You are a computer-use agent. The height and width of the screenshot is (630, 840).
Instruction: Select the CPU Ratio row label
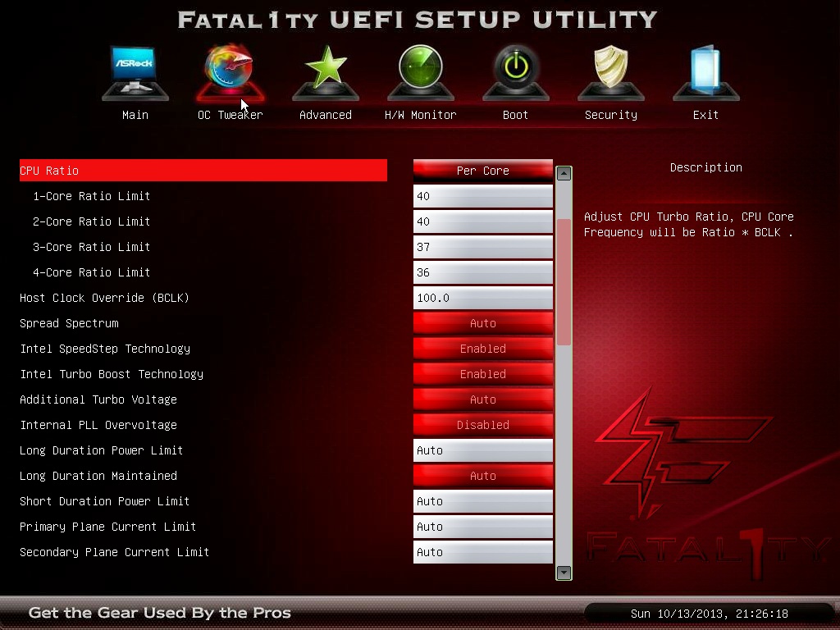click(49, 171)
